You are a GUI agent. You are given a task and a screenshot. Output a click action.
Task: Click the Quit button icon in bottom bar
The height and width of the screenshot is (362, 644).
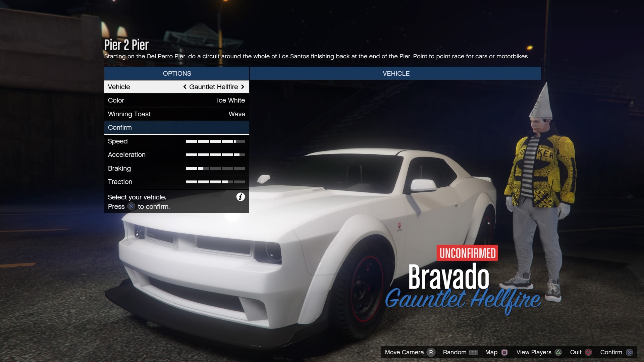pyautogui.click(x=589, y=352)
